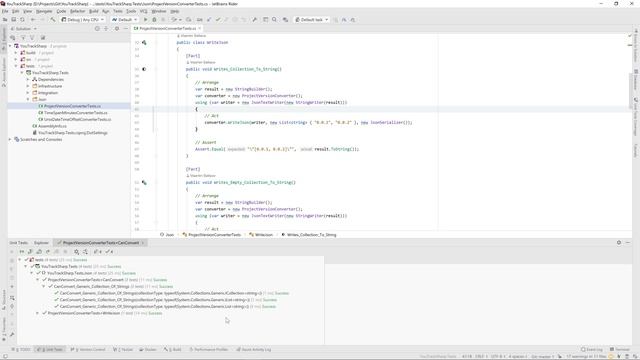Screen dimensions: 640x360
Task: Open the VCS menu
Action: click(x=144, y=11)
